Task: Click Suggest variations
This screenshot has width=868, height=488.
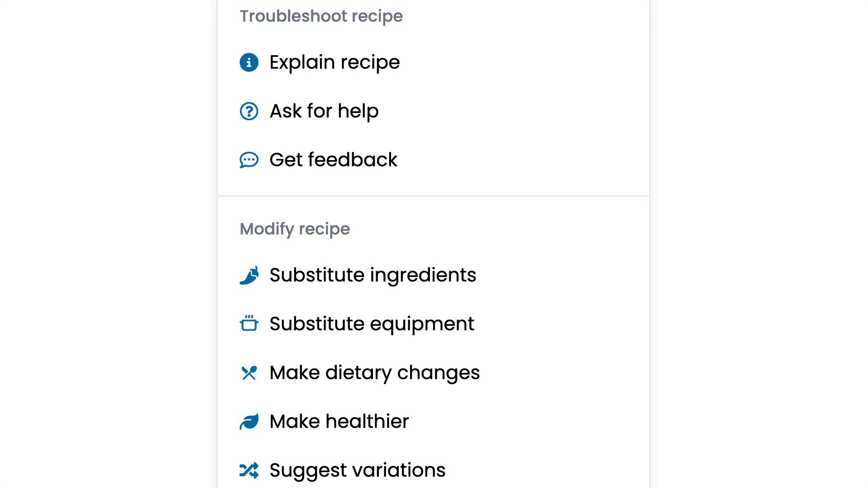Action: tap(357, 470)
